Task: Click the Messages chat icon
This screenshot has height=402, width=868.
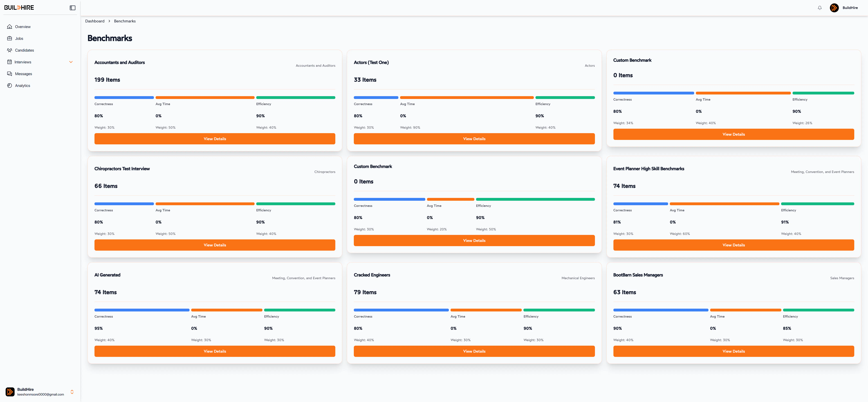Action: click(x=9, y=74)
